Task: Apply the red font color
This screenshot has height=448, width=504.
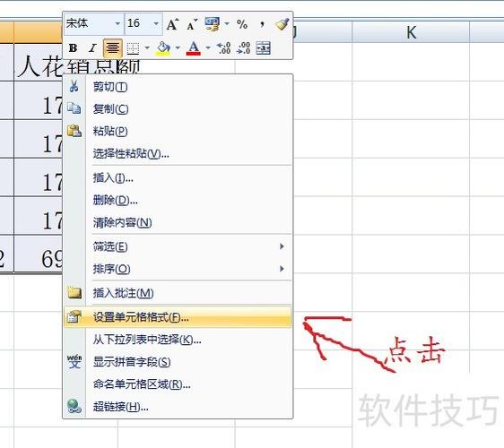Action: tap(194, 48)
